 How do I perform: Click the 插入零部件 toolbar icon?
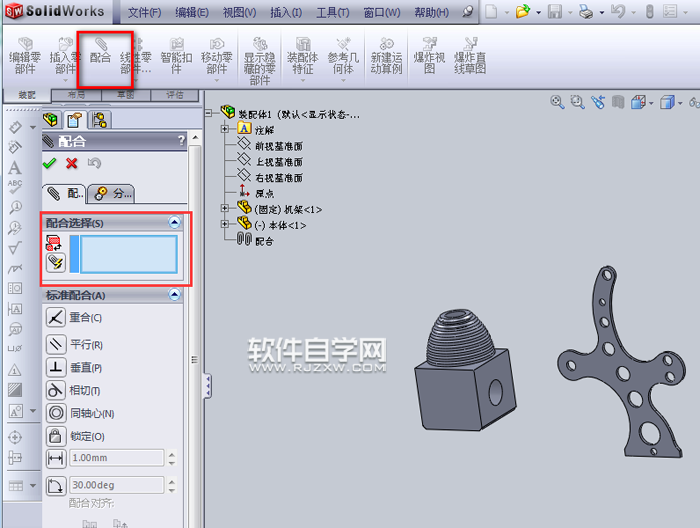click(x=65, y=56)
